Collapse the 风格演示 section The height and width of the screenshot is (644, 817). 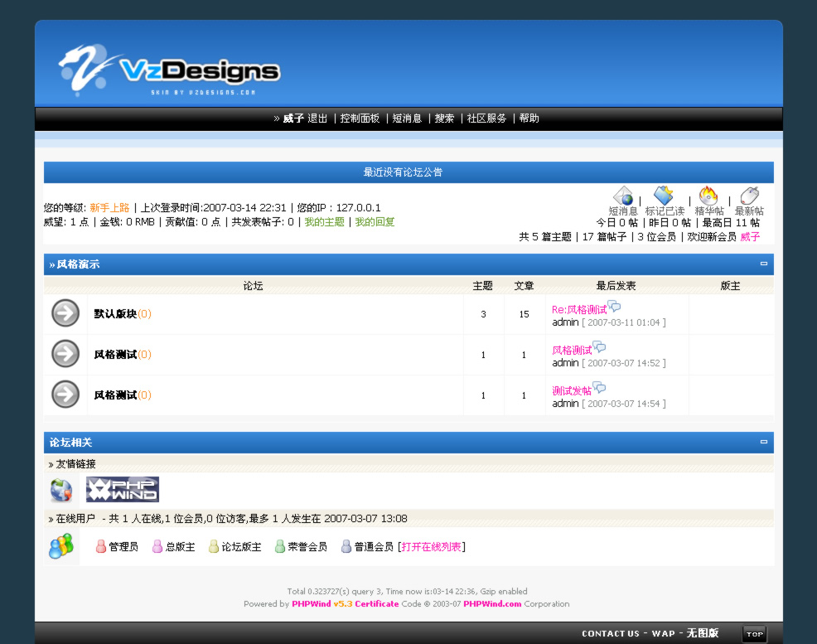(x=764, y=264)
